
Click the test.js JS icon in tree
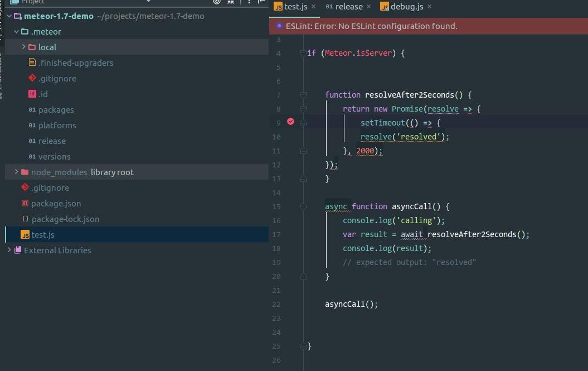click(x=25, y=235)
